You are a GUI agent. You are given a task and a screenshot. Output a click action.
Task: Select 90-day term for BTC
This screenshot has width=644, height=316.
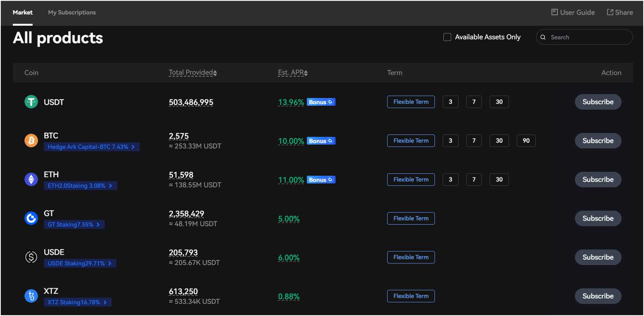point(526,141)
